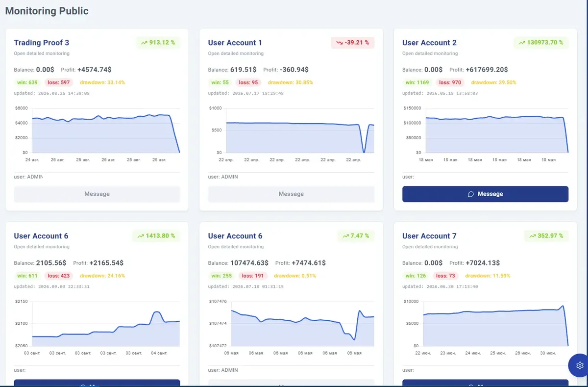The height and width of the screenshot is (387, 588).
Task: Click the 1413.80 % growth badge
Action: click(156, 236)
